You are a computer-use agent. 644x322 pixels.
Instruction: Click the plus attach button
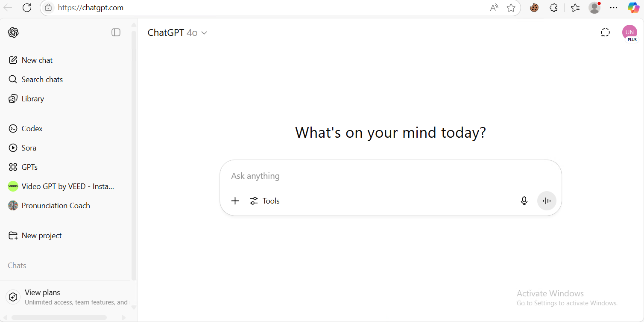(x=235, y=201)
